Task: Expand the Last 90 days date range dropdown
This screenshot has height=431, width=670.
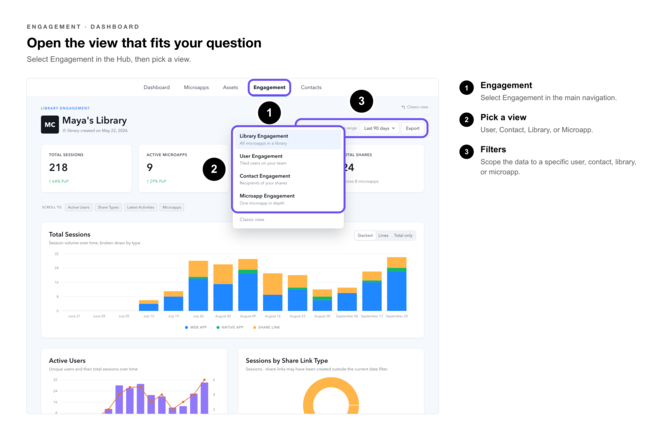Action: (x=379, y=128)
